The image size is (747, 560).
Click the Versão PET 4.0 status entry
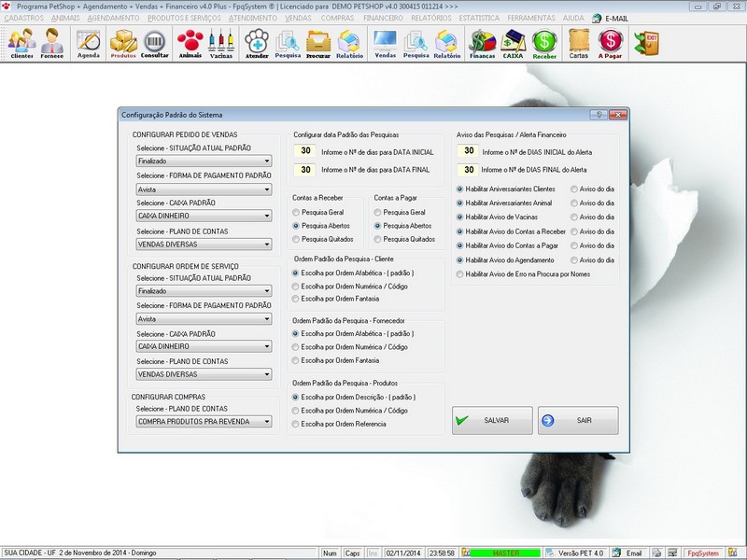tap(575, 553)
